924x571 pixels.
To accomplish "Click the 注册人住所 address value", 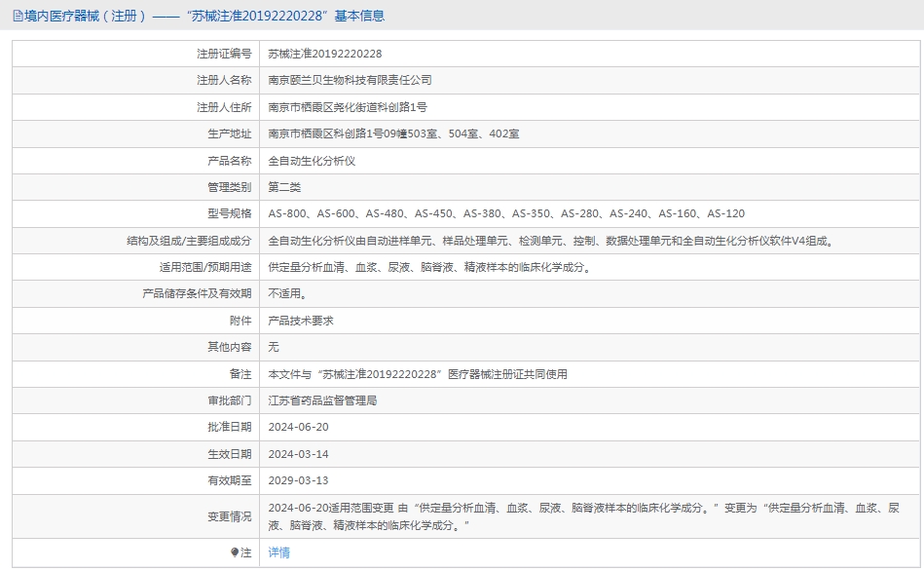I will 347,107.
